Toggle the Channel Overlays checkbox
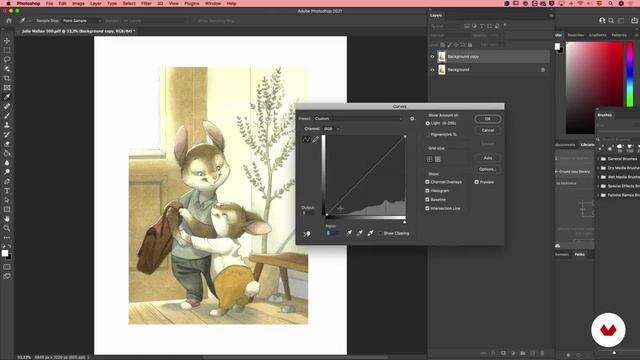 (x=427, y=182)
